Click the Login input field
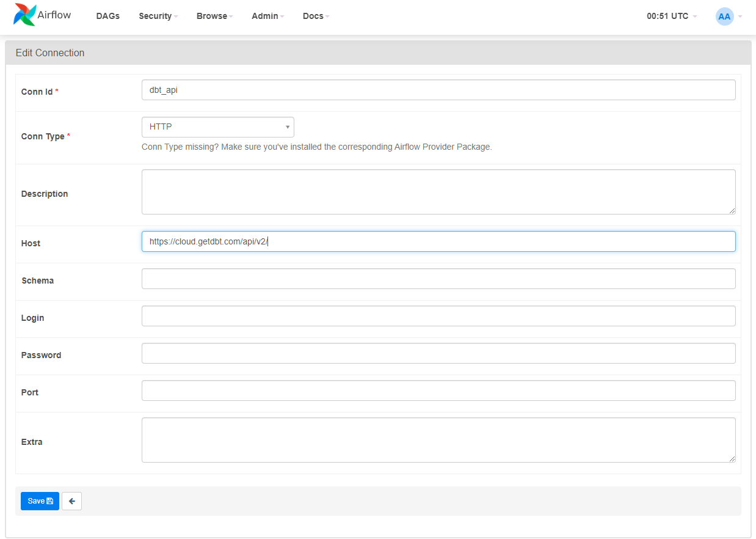756x539 pixels. coord(438,316)
